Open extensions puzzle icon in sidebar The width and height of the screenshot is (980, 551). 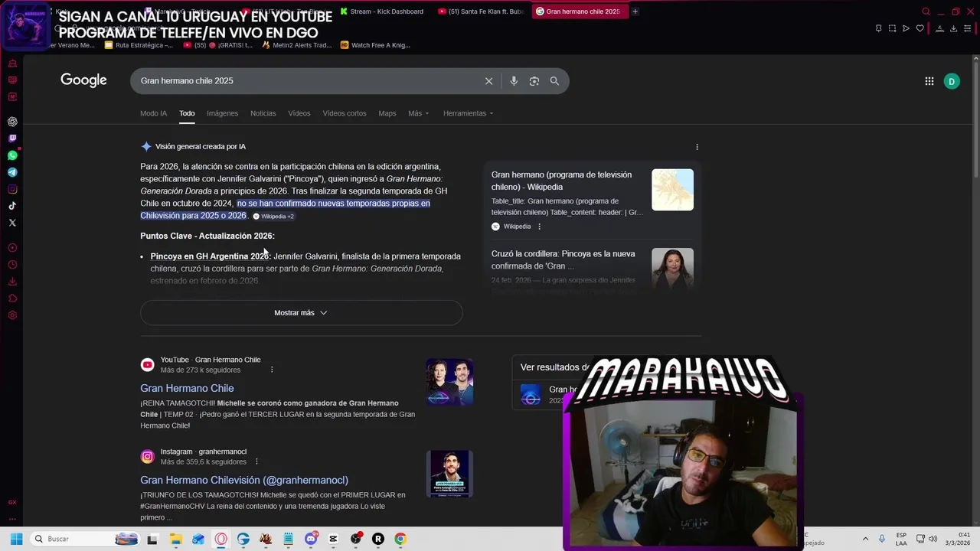tap(12, 298)
